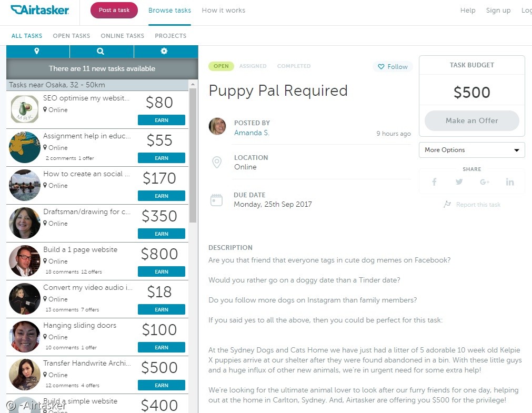The height and width of the screenshot is (413, 532).
Task: Switch to Online Tasks tab
Action: coord(123,36)
